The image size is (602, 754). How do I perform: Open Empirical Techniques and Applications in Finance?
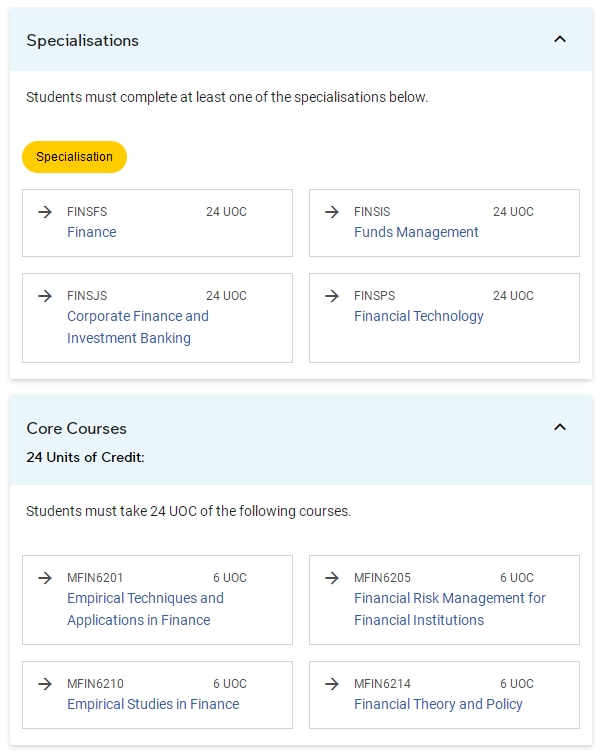[145, 609]
